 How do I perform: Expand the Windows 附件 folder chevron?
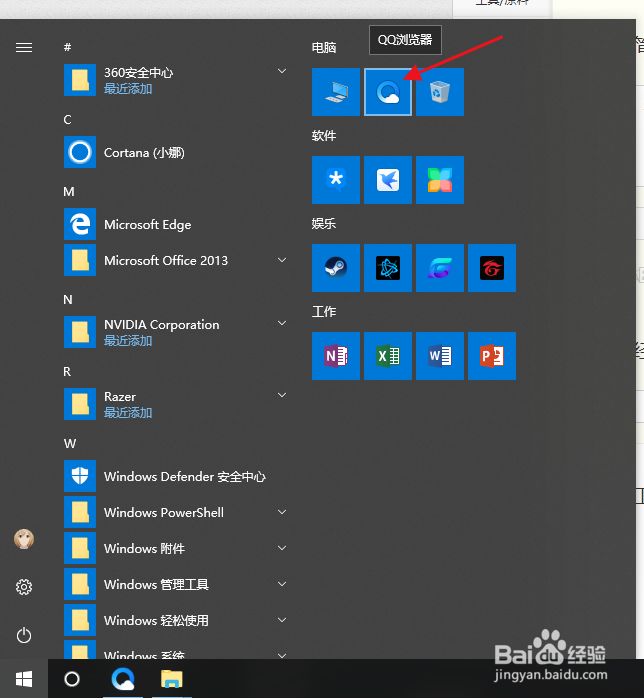(x=282, y=548)
